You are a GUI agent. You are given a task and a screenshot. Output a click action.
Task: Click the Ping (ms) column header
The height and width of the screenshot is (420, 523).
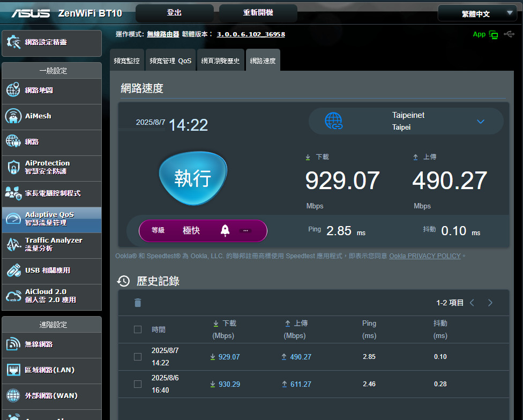pos(369,329)
